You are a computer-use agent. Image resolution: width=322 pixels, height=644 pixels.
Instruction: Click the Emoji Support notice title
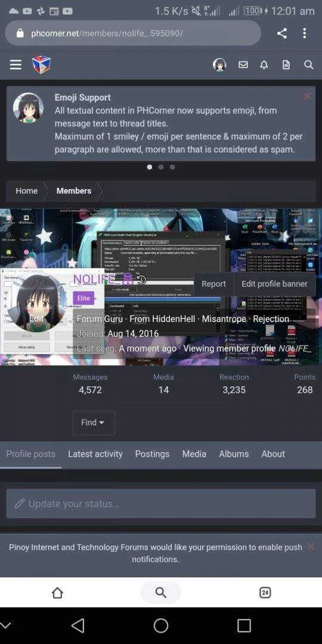tap(82, 97)
